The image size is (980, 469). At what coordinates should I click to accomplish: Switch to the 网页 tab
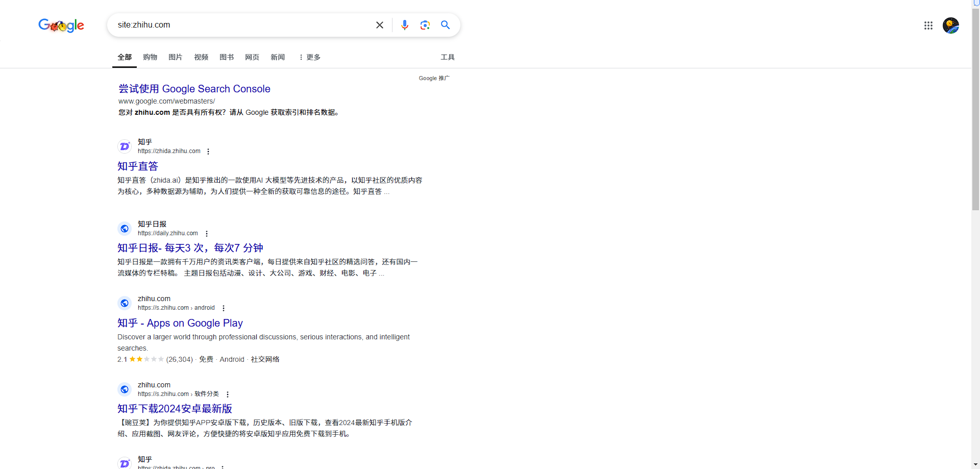[252, 57]
